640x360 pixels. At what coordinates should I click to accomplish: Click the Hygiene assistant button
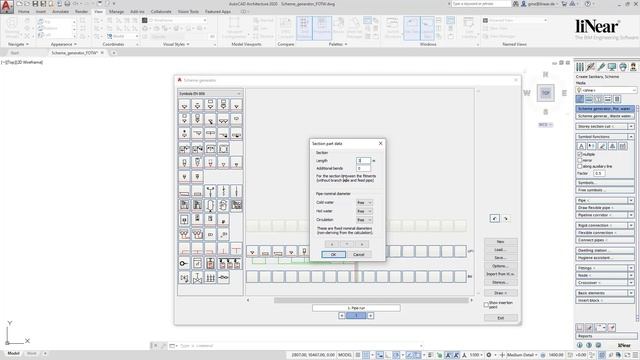[x=605, y=258]
